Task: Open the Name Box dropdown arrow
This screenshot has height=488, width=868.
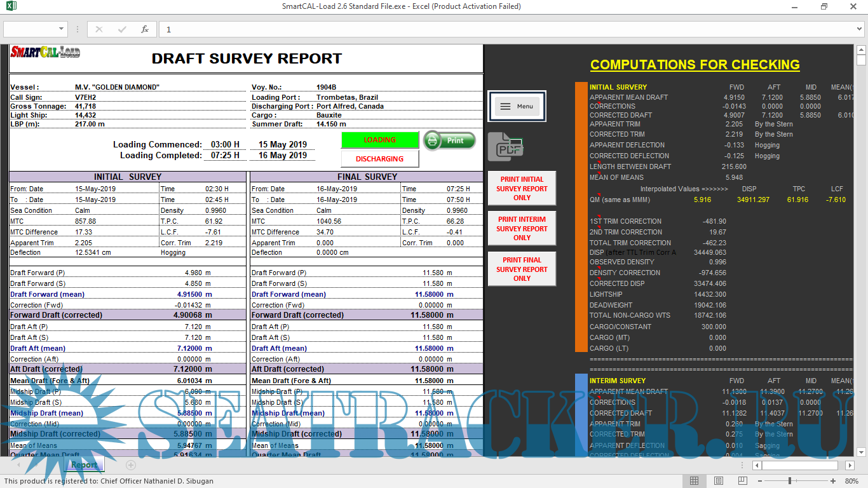Action: click(x=62, y=29)
